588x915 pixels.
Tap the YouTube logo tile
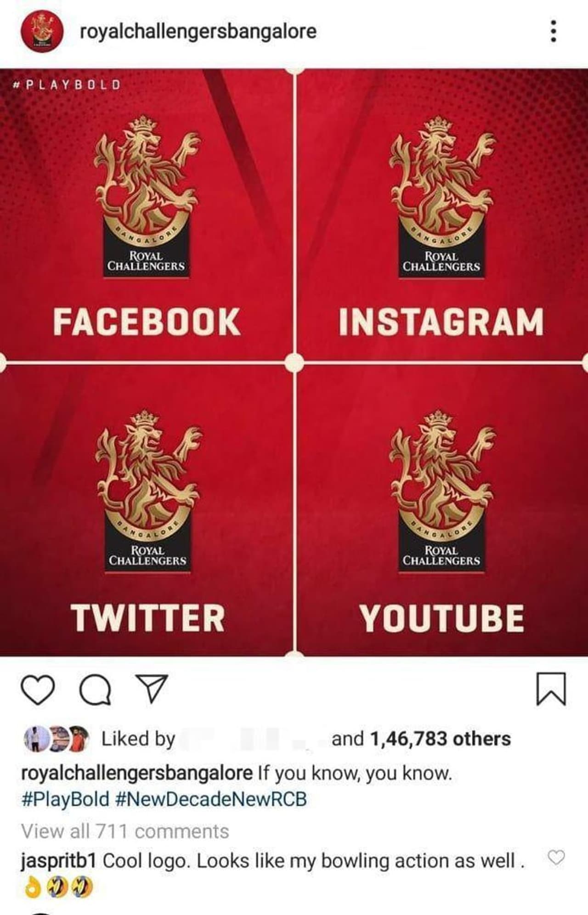tap(441, 510)
